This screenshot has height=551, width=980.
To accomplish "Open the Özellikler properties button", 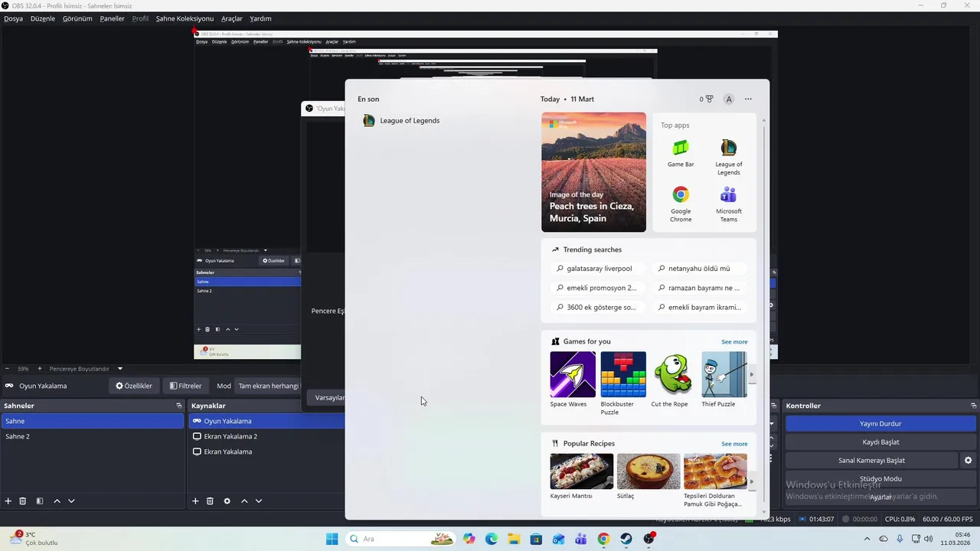I will [134, 386].
